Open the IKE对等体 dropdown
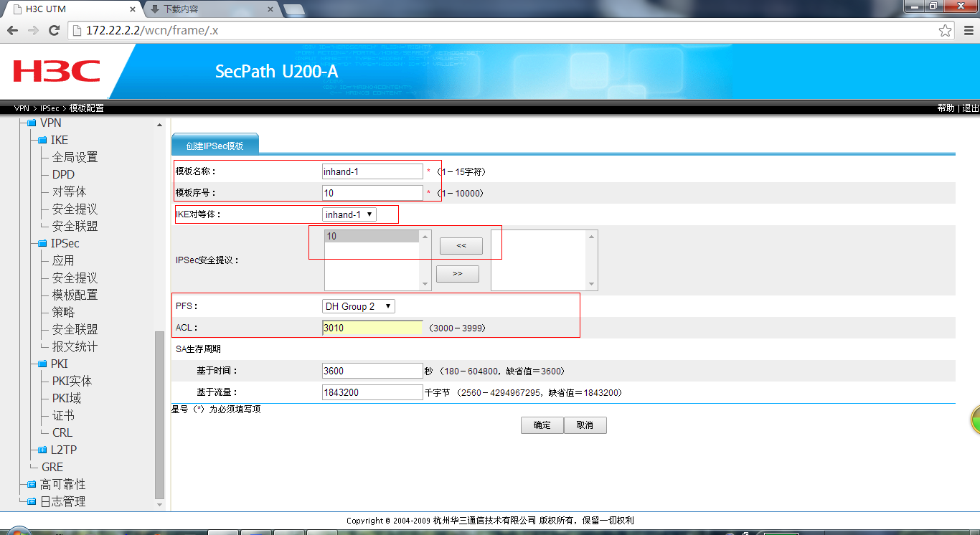Viewport: 980px width, 535px height. (x=349, y=214)
